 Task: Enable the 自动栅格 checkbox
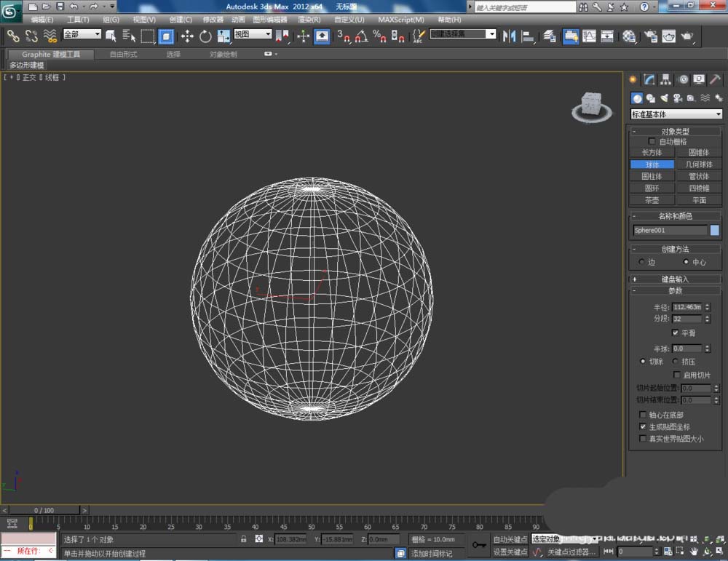point(652,141)
